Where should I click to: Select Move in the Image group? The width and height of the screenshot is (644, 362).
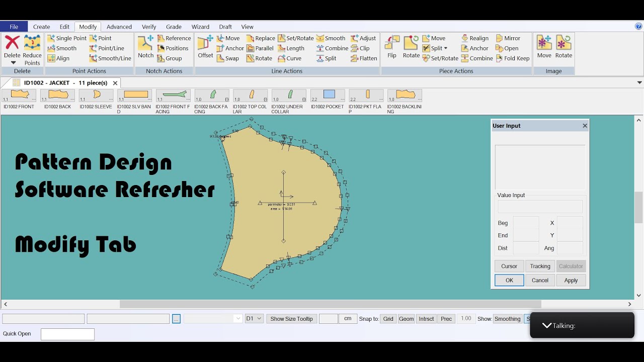click(544, 47)
